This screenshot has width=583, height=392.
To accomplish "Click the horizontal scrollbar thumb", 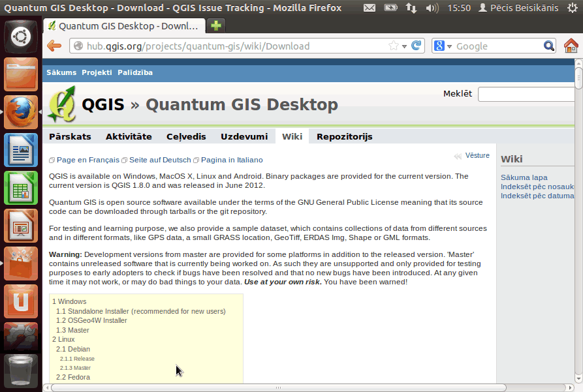I will [x=279, y=387].
